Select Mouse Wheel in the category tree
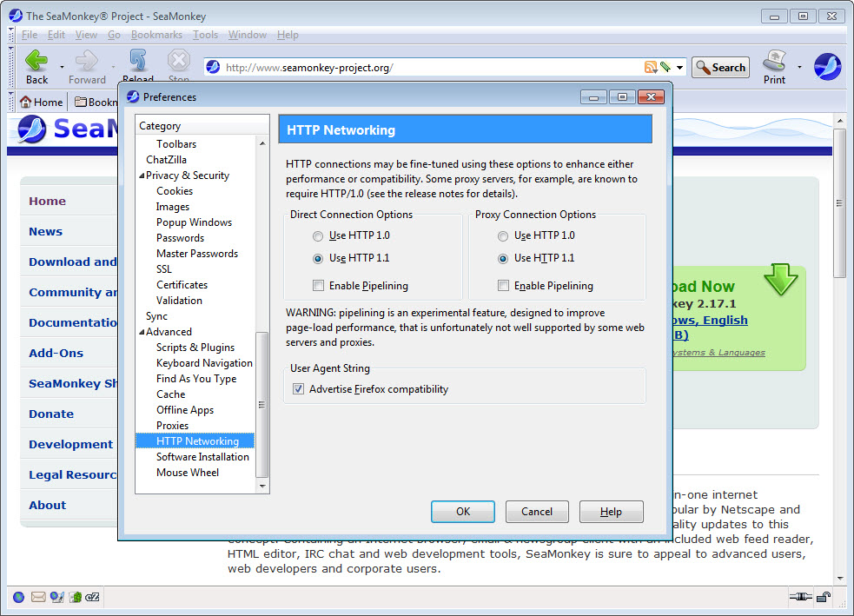The width and height of the screenshot is (854, 616). click(188, 473)
